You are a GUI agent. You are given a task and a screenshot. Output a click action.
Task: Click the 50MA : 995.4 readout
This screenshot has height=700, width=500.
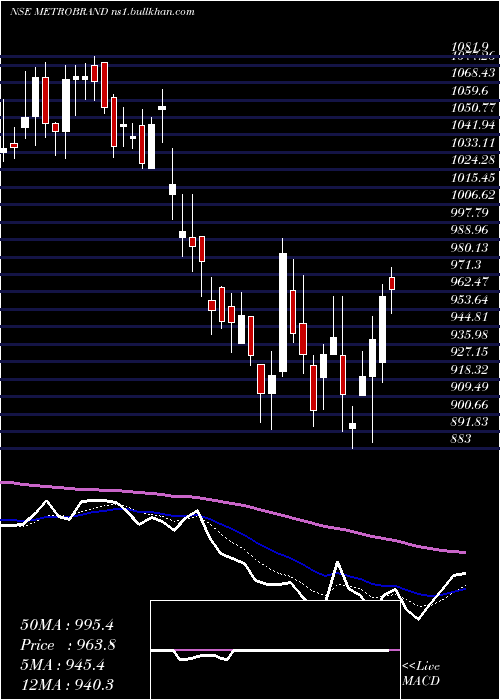point(65,624)
